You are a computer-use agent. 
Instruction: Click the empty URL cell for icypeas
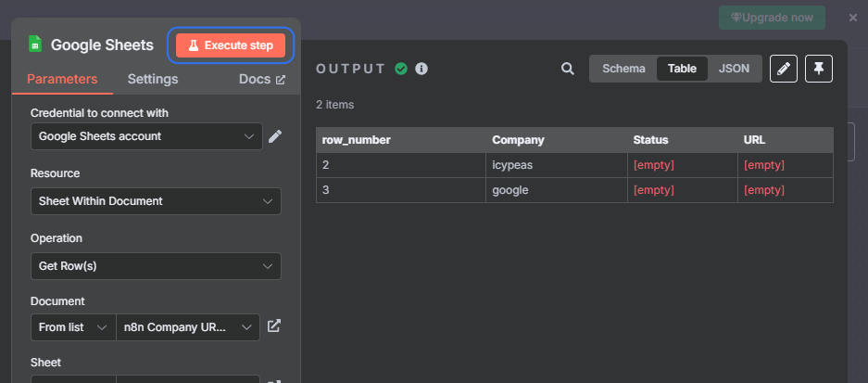click(x=786, y=165)
